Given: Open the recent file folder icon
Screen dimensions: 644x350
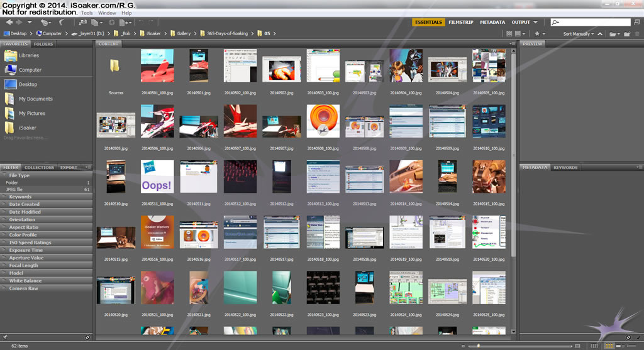Looking at the screenshot, I should (x=614, y=34).
